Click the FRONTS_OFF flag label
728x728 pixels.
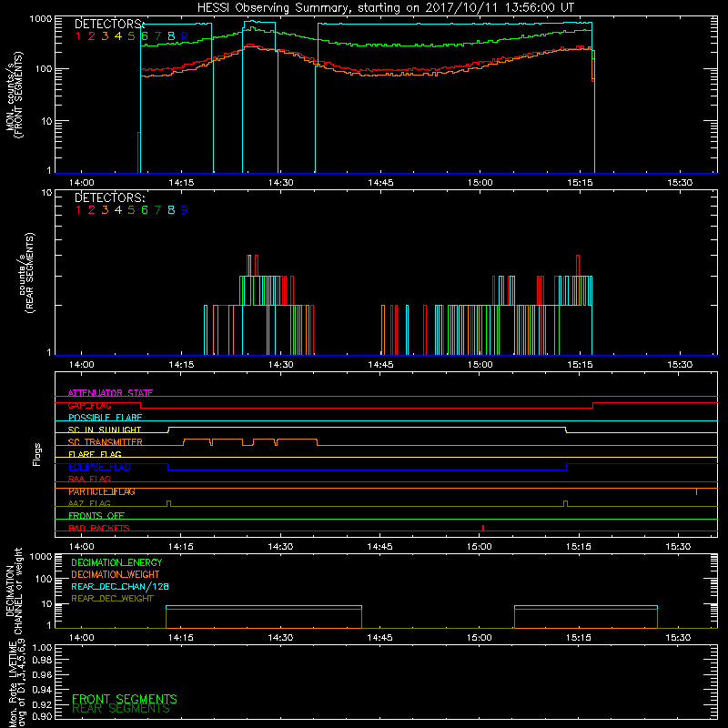coord(96,516)
